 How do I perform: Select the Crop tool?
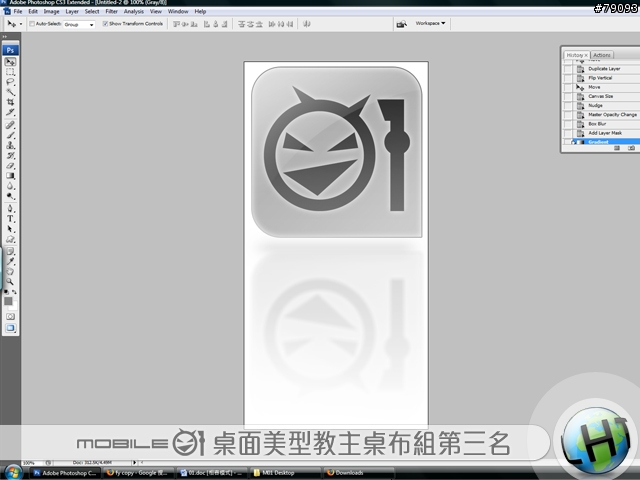pos(10,102)
